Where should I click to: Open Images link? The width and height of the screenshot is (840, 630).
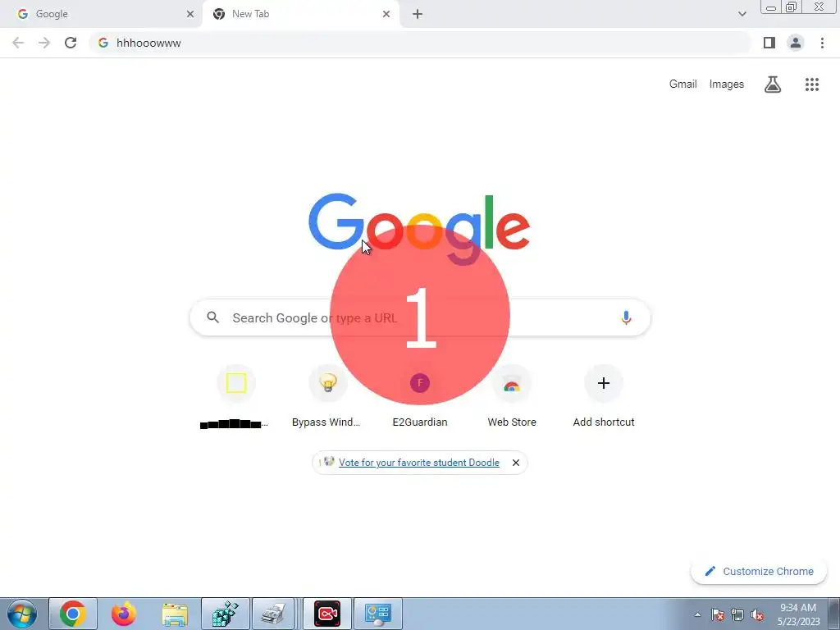coord(727,84)
